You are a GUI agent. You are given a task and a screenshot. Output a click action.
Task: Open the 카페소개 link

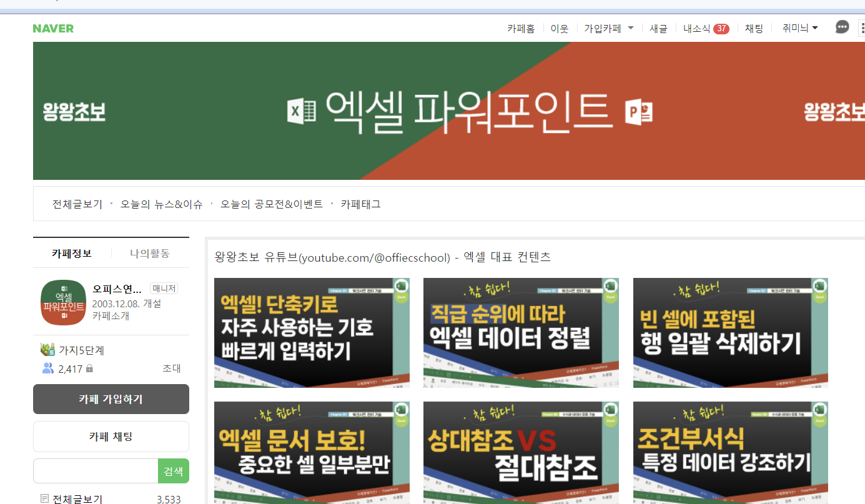coord(111,316)
